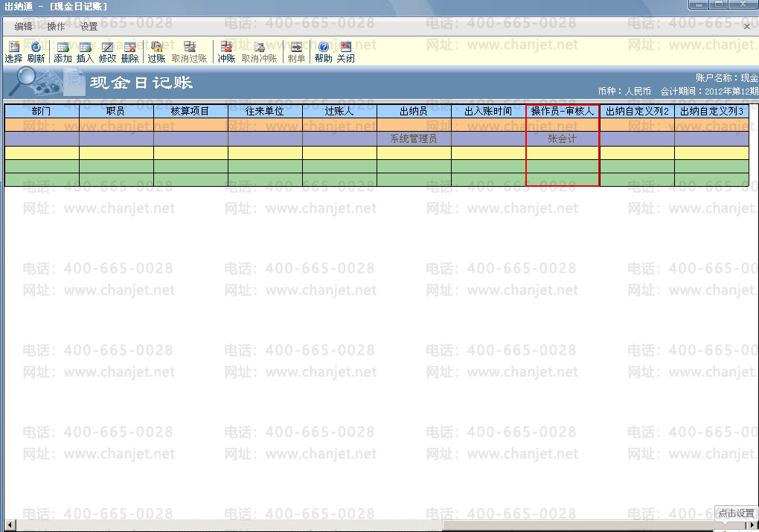Open help with 帮助 icon
The width and height of the screenshot is (759, 532).
click(324, 52)
